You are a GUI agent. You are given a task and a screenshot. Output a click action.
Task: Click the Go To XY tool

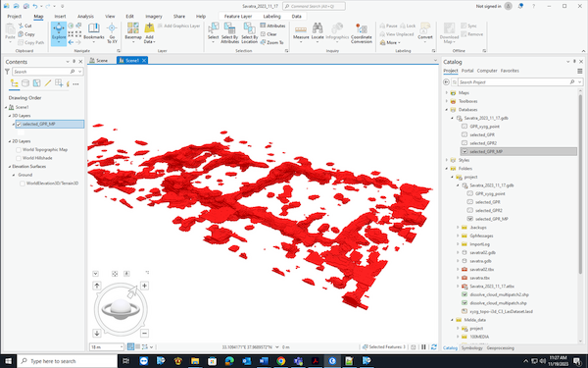click(112, 33)
